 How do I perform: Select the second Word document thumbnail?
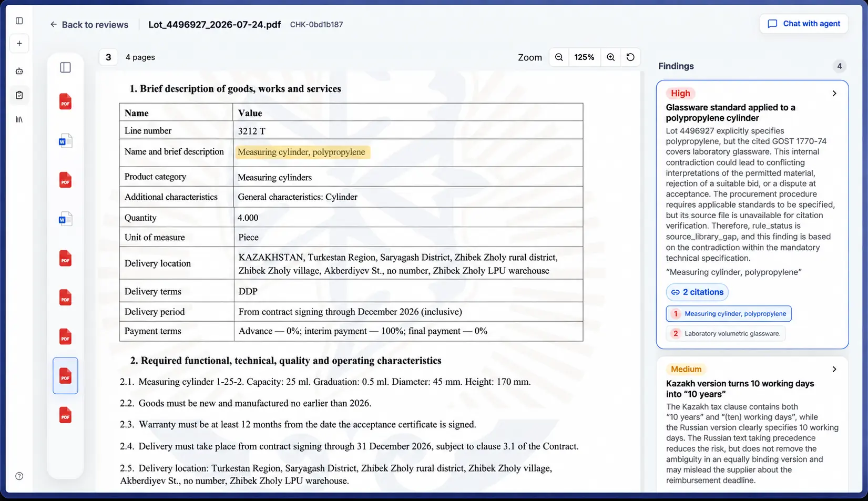tap(65, 219)
